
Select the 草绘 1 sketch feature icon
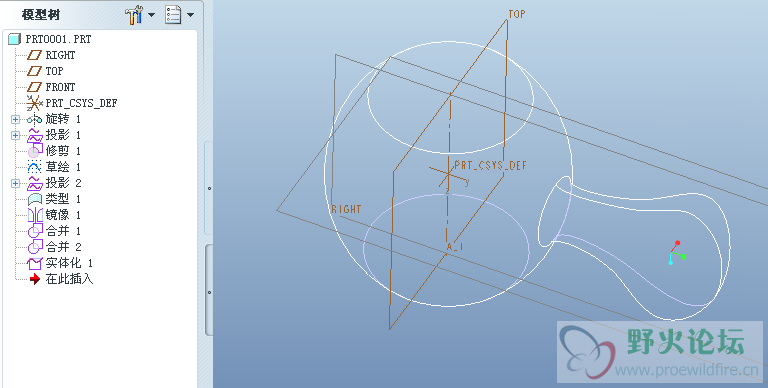tap(34, 167)
